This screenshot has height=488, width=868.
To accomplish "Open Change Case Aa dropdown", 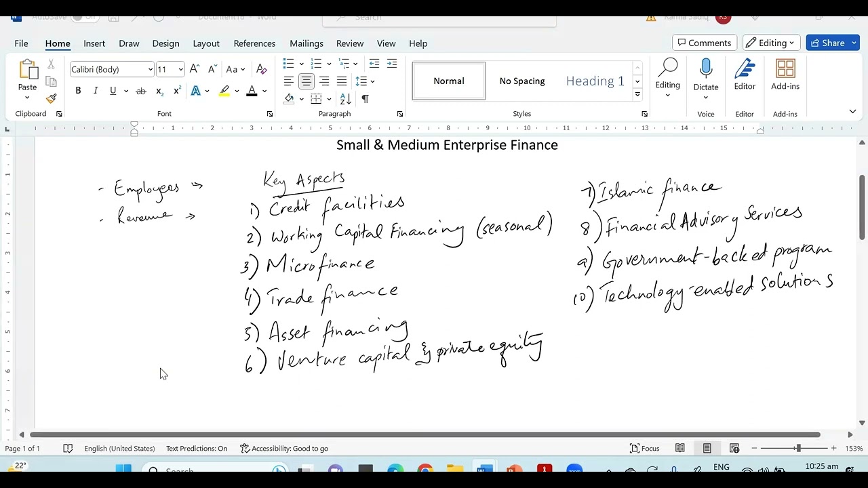I will 236,69.
